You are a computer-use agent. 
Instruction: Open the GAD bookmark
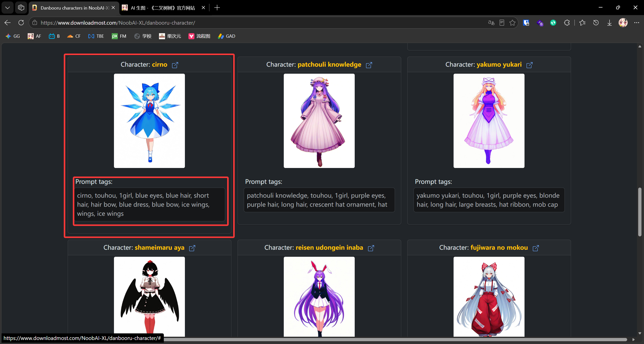pos(227,36)
